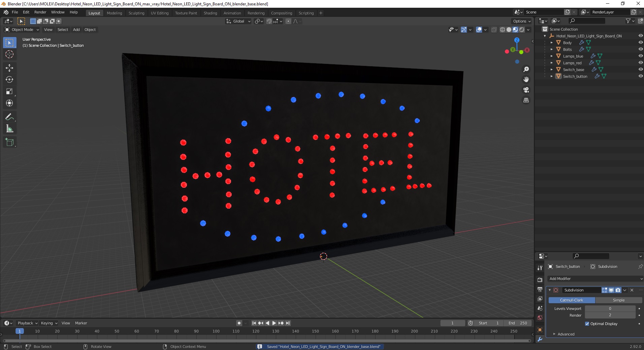This screenshot has width=644, height=350.
Task: Play the animation forward
Action: [274, 323]
